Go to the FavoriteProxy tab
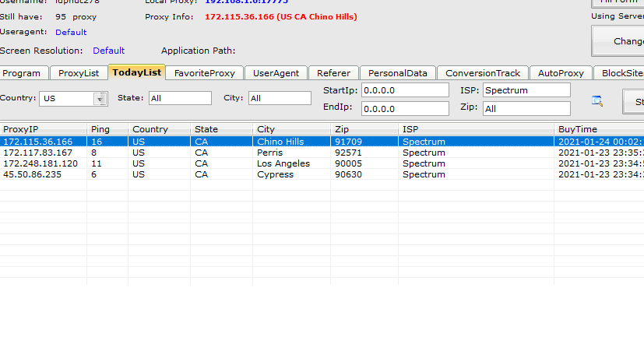Viewport: 644px width, 358px height. coord(205,73)
